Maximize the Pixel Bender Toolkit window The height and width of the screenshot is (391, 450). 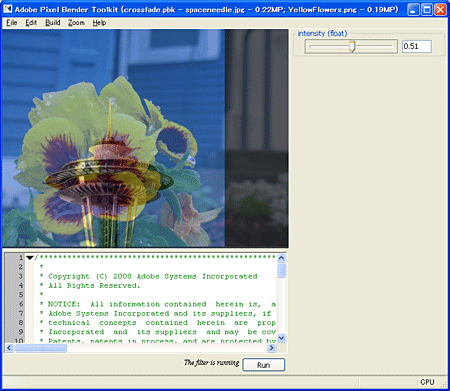click(x=427, y=9)
